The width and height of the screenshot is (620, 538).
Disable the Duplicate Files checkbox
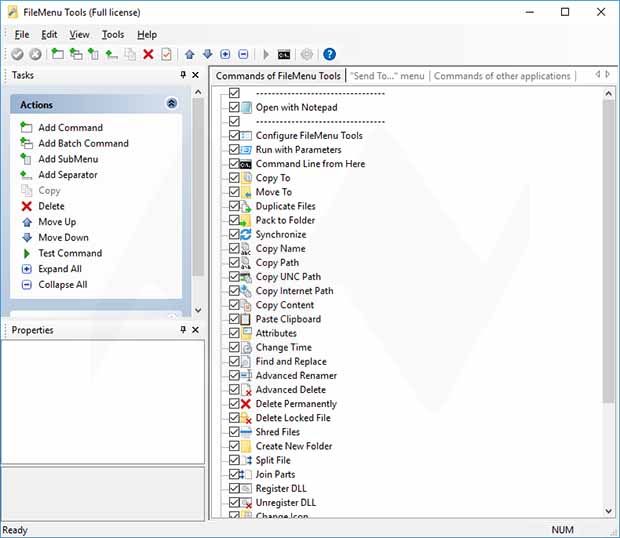[x=234, y=206]
